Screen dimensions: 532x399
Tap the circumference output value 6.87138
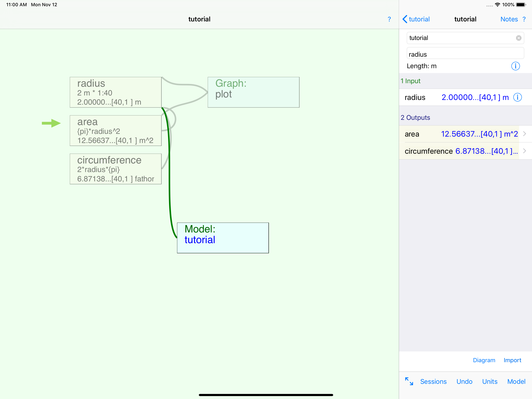pos(486,151)
